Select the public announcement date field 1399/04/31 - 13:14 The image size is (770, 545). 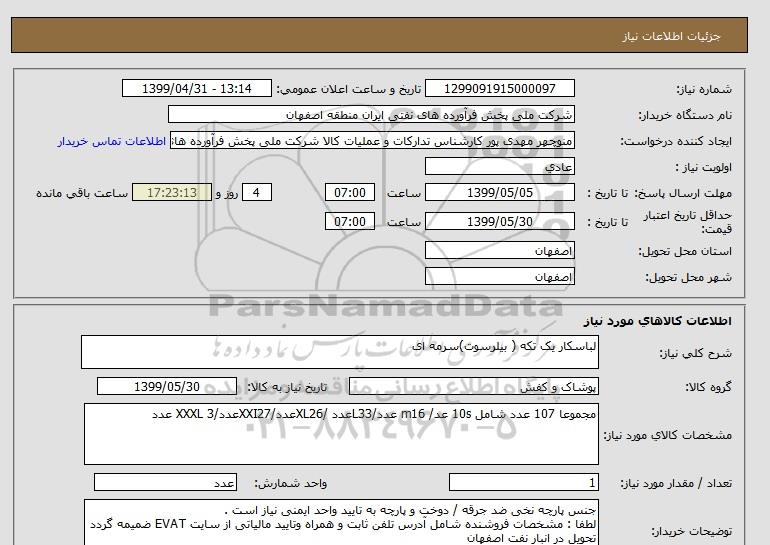(196, 89)
